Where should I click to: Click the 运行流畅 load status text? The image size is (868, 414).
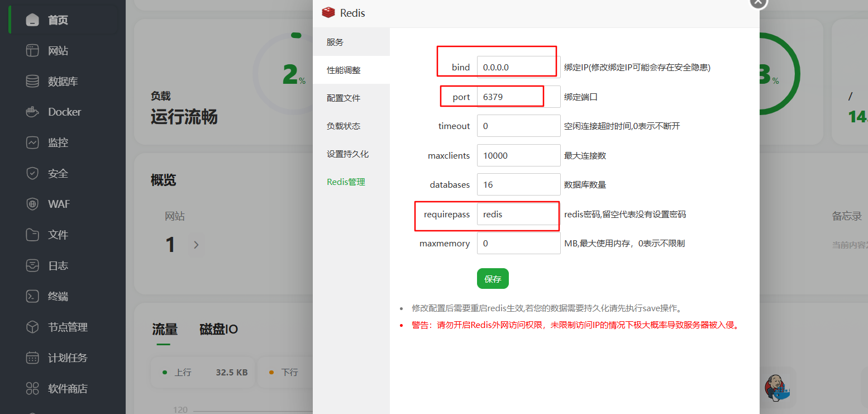tap(184, 117)
